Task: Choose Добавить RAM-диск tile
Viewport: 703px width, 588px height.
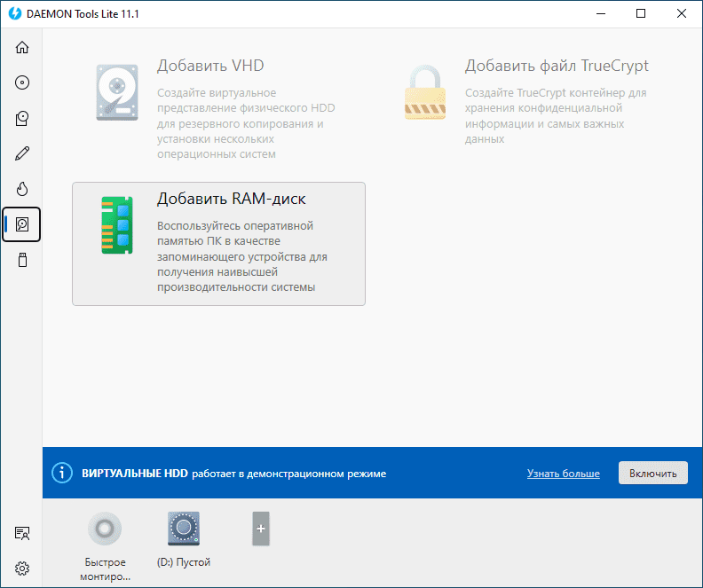Action: tap(218, 244)
